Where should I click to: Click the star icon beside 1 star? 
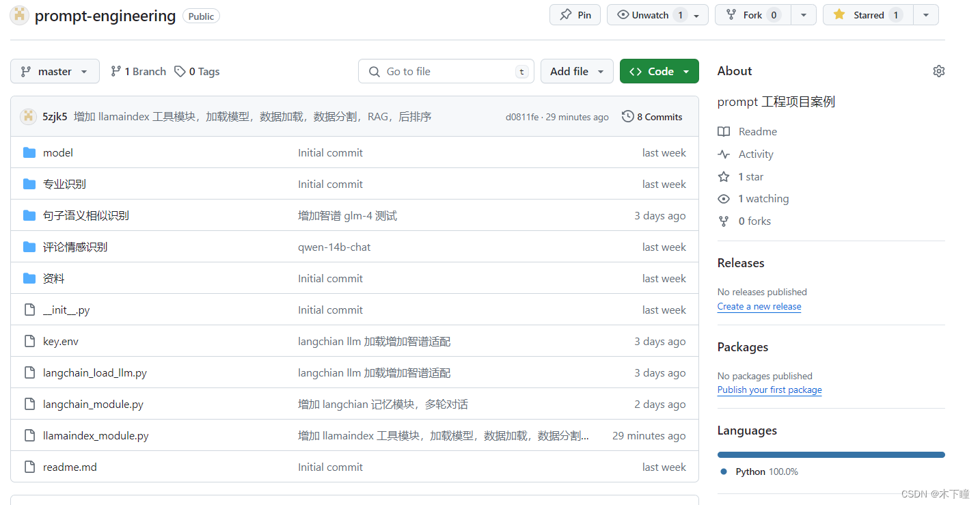[x=724, y=176]
